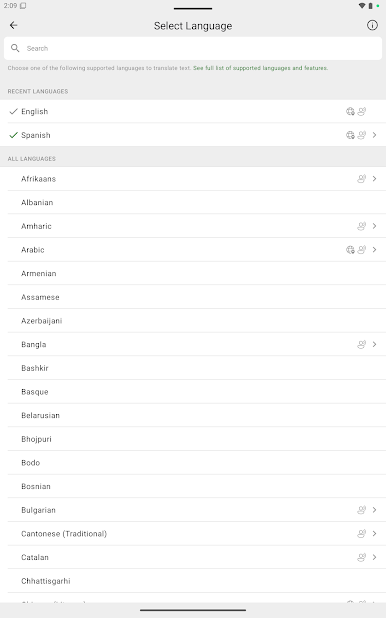
Task: Open full list of supported languages link
Action: 260,68
